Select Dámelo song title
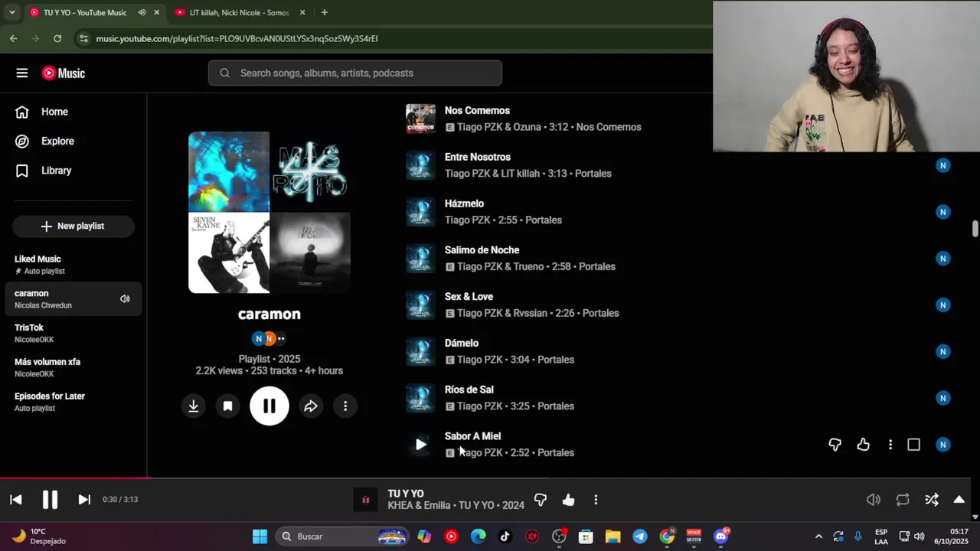Image resolution: width=980 pixels, height=551 pixels. (x=462, y=344)
